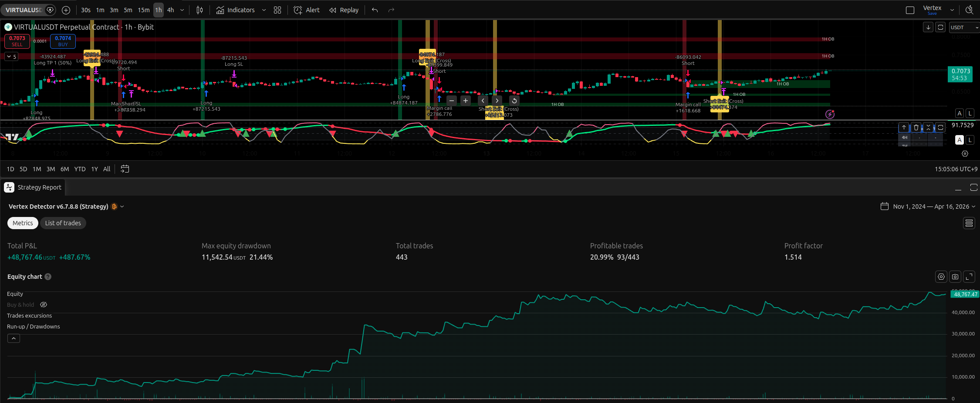Open the timeframe dropdown arrow

click(x=182, y=10)
